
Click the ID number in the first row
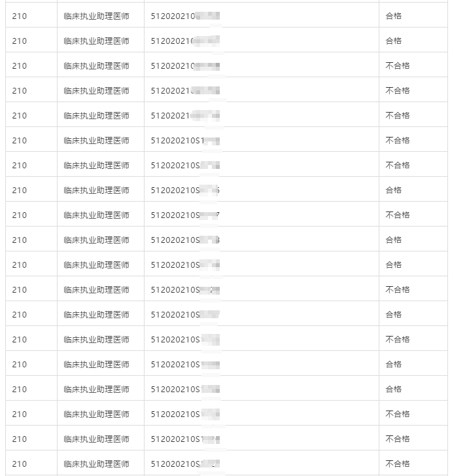tap(184, 16)
